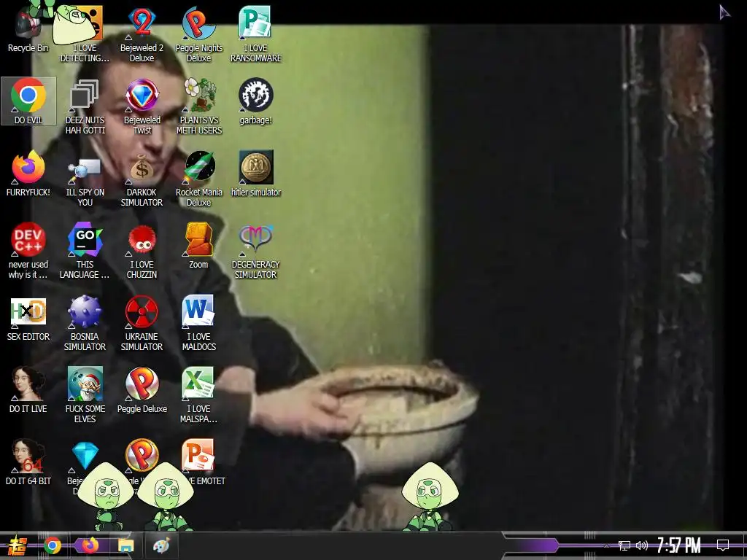Select the HxD hex editor shortcut
747x560 pixels.
28,318
